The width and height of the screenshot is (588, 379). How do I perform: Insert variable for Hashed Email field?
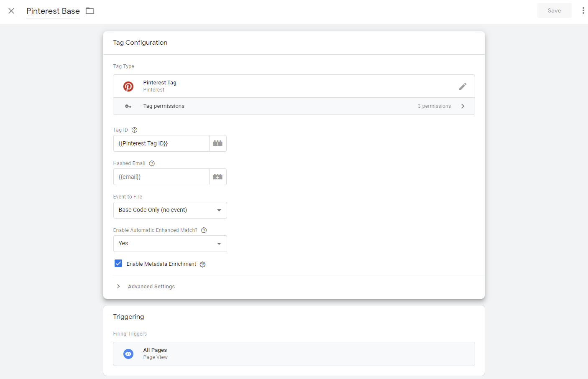pyautogui.click(x=217, y=177)
